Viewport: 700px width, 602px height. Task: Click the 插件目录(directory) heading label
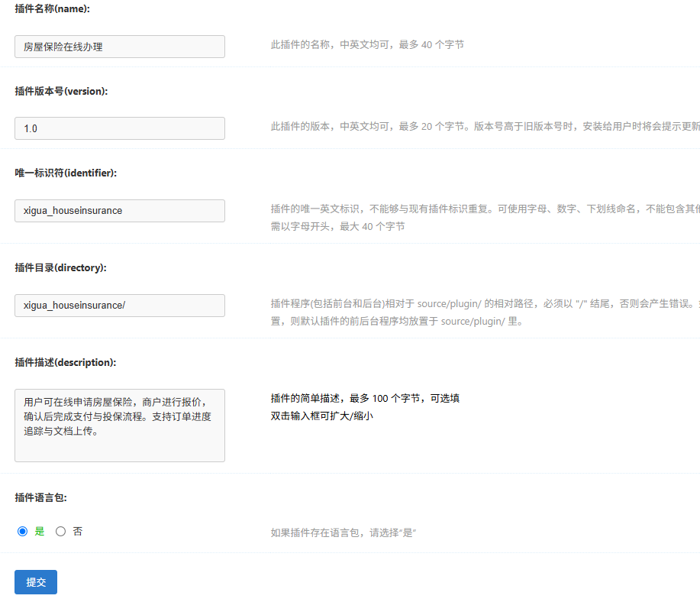[x=60, y=267]
